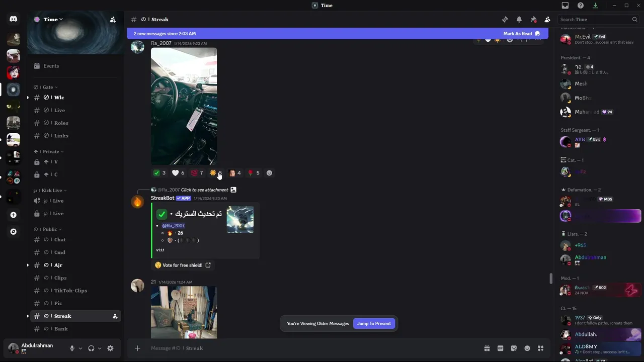The image size is (644, 362).
Task: Click Jump To Present button
Action: click(374, 324)
